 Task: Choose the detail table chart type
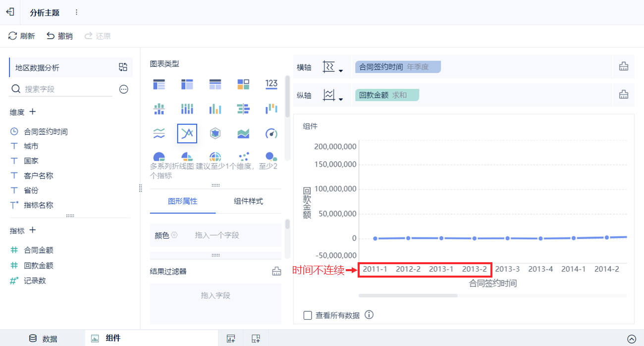[x=215, y=84]
